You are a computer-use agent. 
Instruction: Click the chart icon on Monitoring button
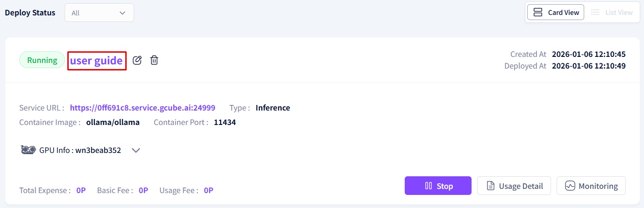[x=570, y=186]
